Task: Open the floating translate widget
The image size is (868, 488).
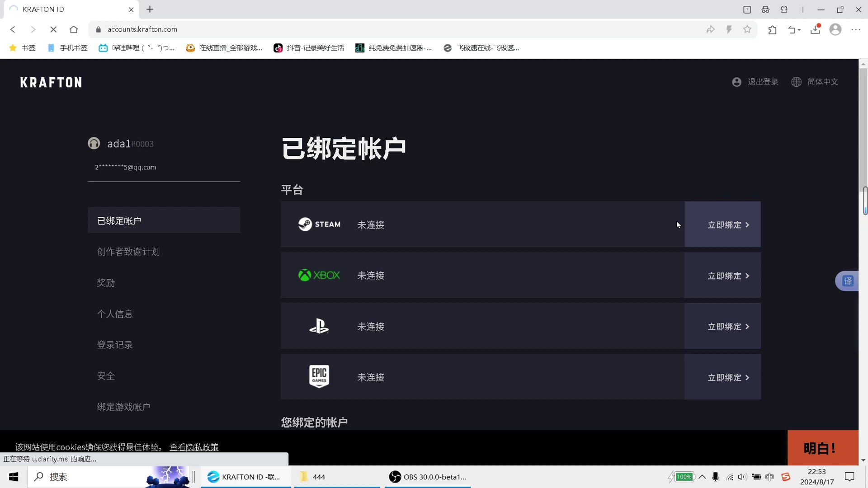Action: (x=847, y=281)
